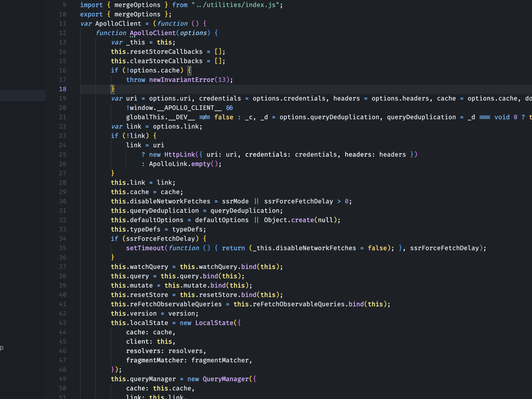Click HttpLink in the new HttpLink call
This screenshot has height=399, width=532.
179,155
